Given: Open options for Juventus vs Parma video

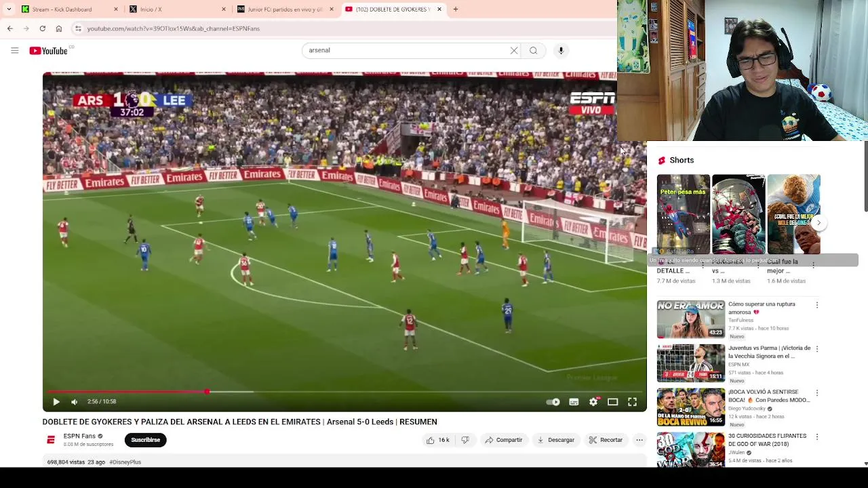Looking at the screenshot, I should (x=816, y=349).
